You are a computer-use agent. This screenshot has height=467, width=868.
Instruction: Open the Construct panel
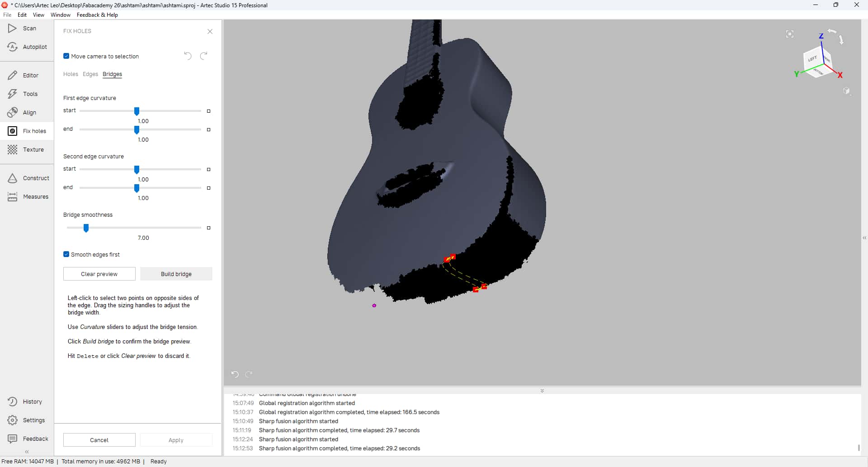[x=27, y=178]
